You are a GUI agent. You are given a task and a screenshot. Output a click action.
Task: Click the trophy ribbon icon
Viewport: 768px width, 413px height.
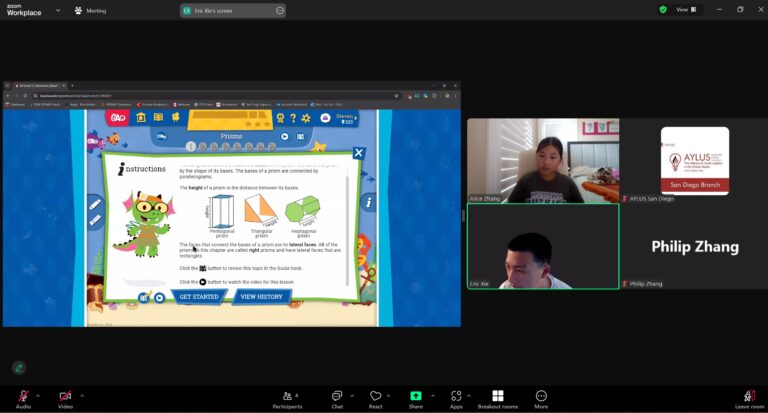(x=280, y=118)
